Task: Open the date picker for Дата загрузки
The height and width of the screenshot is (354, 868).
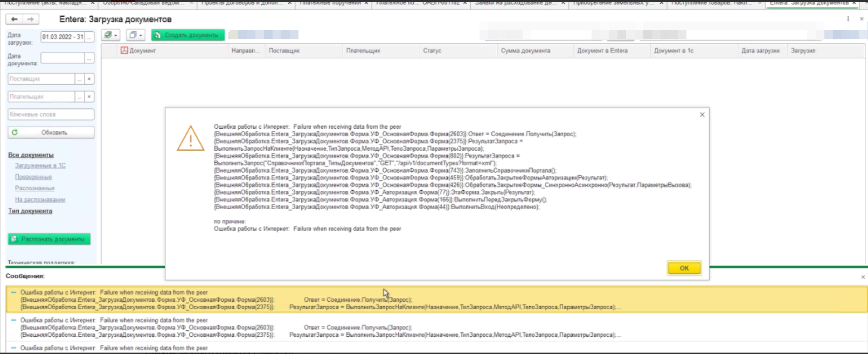Action: [x=89, y=37]
